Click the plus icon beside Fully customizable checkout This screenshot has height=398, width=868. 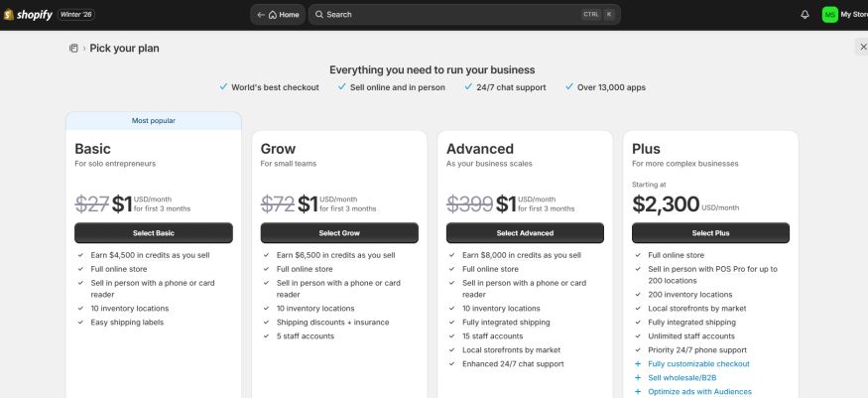point(637,364)
